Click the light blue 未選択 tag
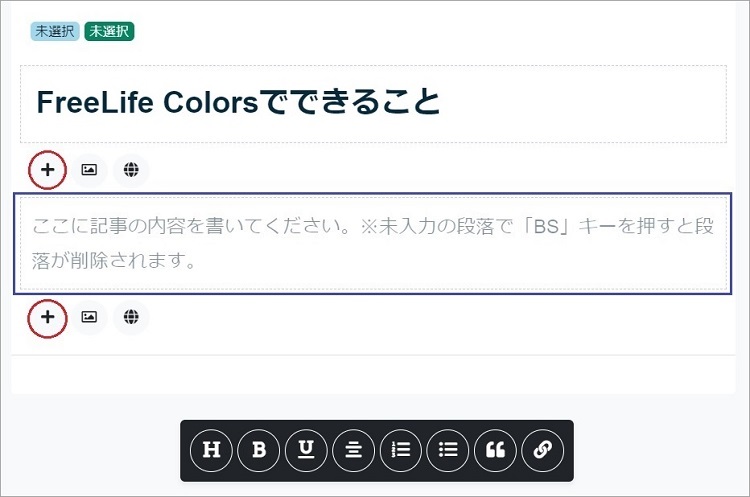This screenshot has width=750, height=497. click(x=55, y=32)
